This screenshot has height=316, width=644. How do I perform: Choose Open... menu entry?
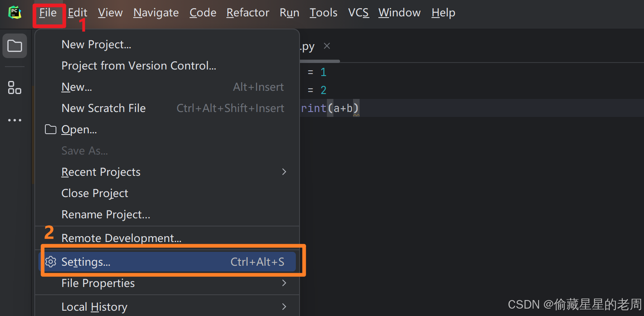pos(167,130)
